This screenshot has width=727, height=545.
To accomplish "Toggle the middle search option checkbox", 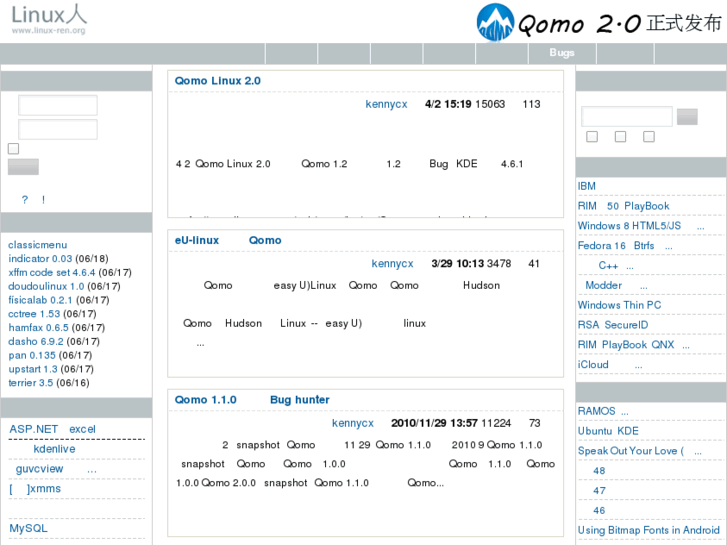I will tap(620, 136).
